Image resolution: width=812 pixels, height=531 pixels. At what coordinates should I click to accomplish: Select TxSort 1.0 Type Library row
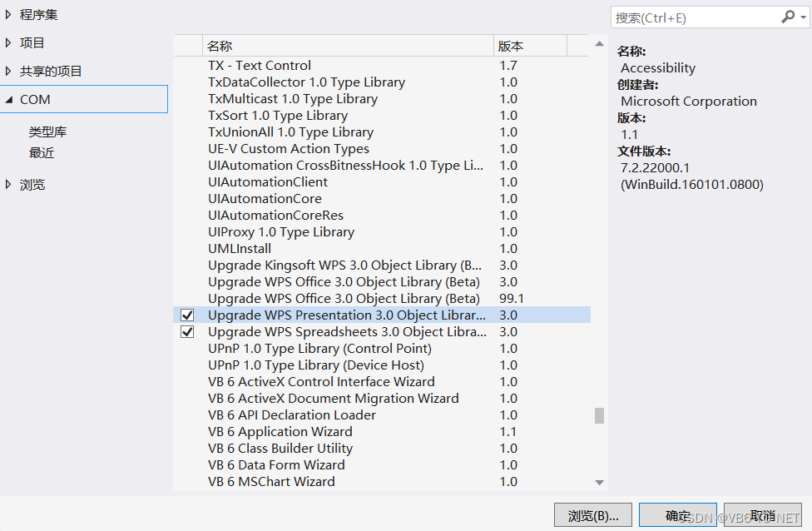382,115
